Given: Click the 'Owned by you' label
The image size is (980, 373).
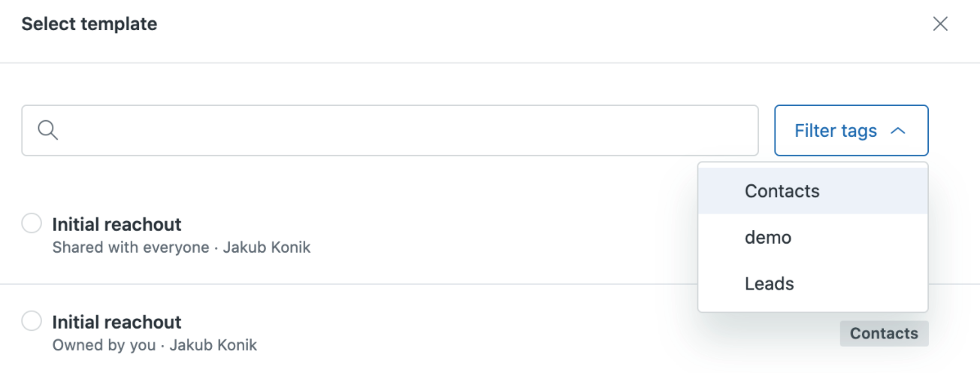Looking at the screenshot, I should (x=104, y=345).
